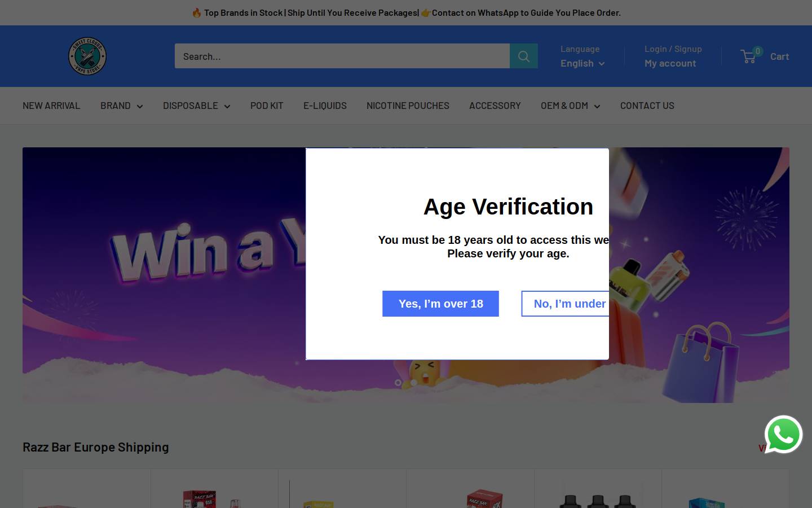Open the English language dropdown
Image resolution: width=812 pixels, height=508 pixels.
point(582,63)
